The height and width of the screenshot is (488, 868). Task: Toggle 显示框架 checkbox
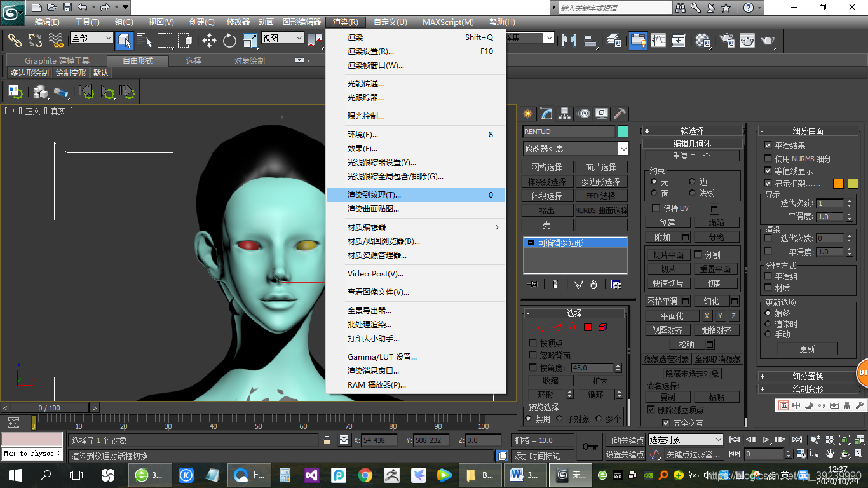768,184
